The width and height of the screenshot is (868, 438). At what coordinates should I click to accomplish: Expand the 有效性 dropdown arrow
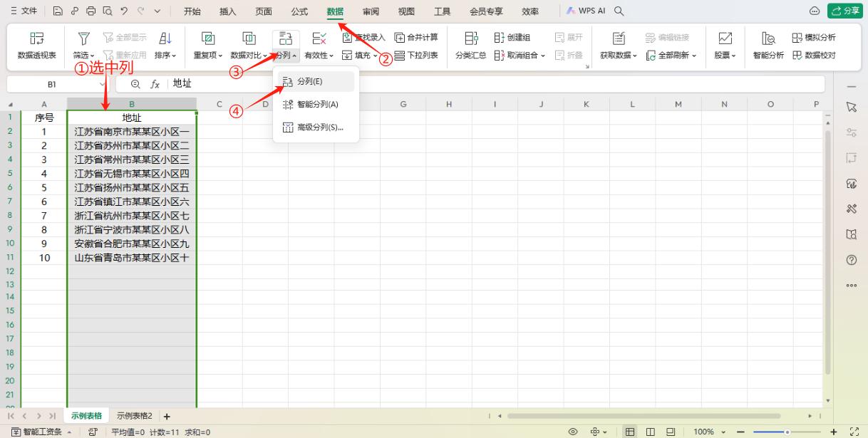coord(331,56)
